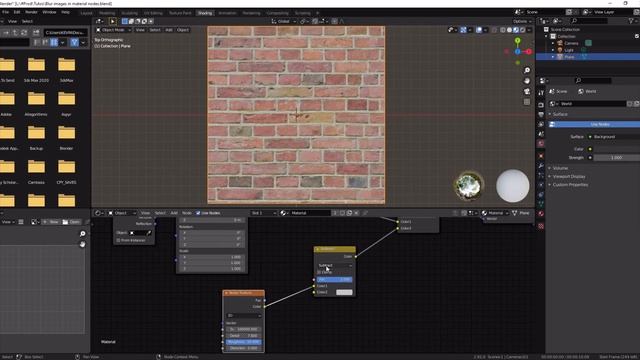This screenshot has height=360, width=640.
Task: Open the Window menu
Action: (x=49, y=12)
